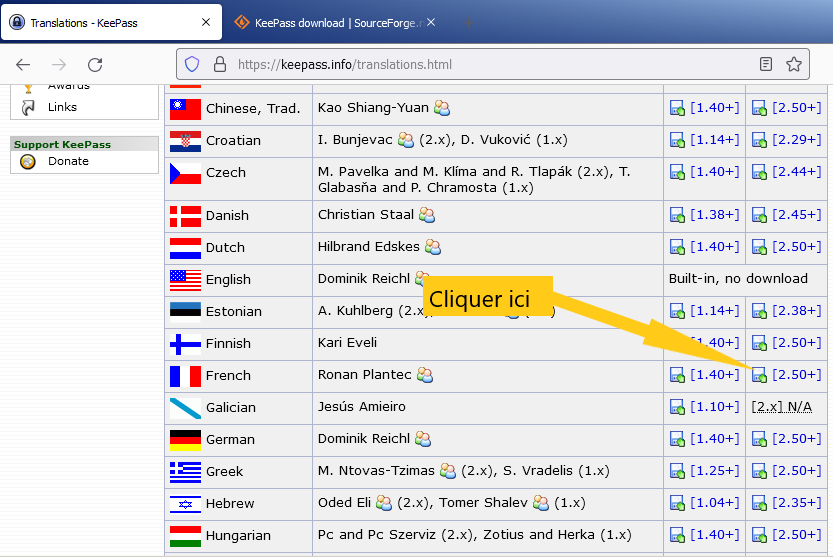
Task: Download French translation [2.50+]
Action: (796, 375)
